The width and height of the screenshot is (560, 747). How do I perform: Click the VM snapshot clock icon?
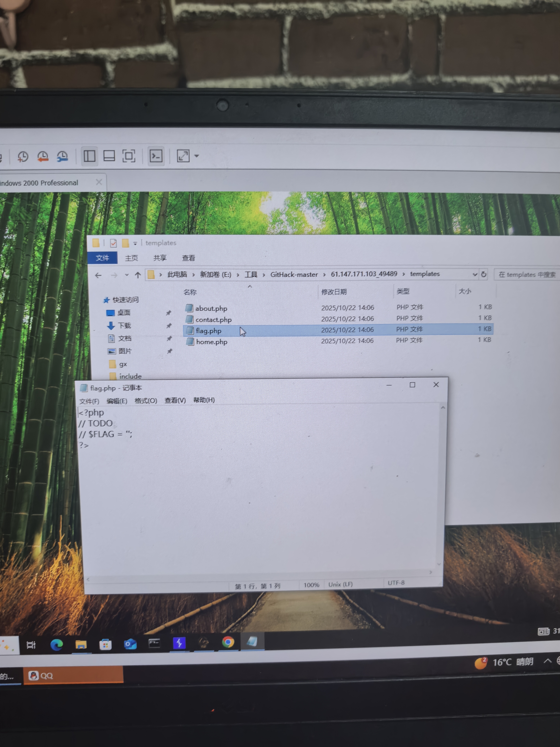point(23,157)
